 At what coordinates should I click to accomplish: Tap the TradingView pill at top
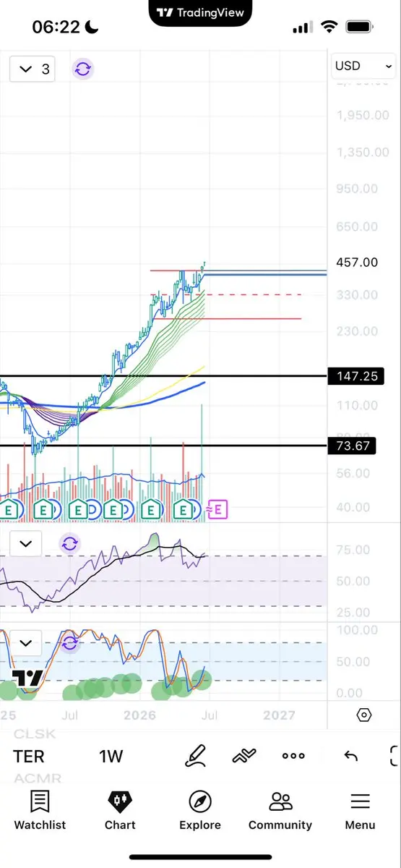[x=200, y=12]
